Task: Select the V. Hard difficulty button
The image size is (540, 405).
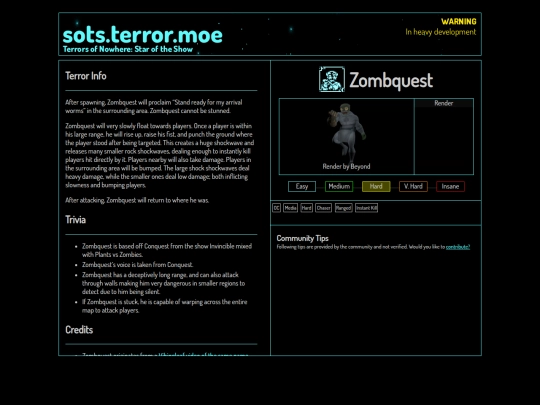Action: tap(413, 186)
